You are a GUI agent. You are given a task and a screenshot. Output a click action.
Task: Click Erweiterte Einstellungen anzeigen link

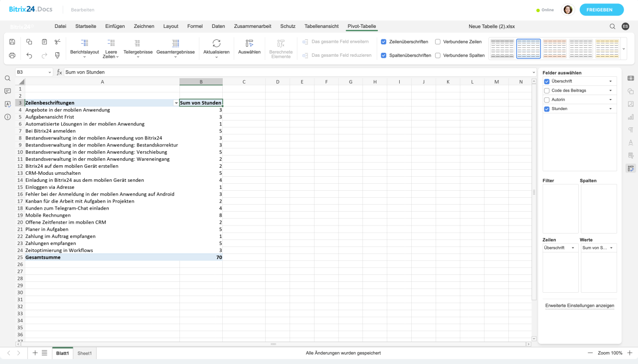[x=579, y=306]
